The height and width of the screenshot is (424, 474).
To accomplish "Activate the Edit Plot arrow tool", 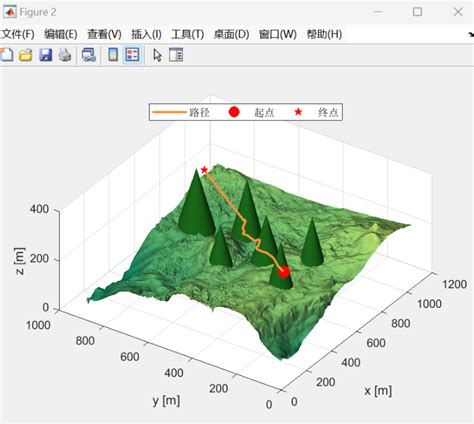I will coord(157,55).
